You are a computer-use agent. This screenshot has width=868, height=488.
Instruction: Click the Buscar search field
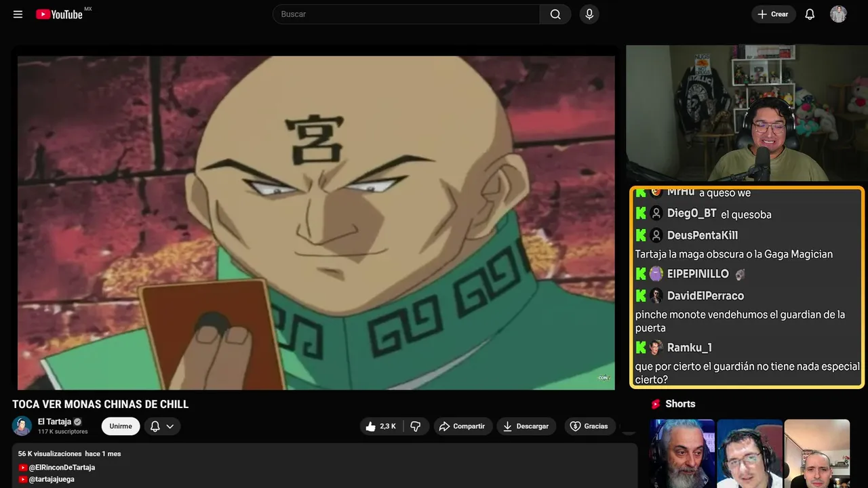(406, 14)
